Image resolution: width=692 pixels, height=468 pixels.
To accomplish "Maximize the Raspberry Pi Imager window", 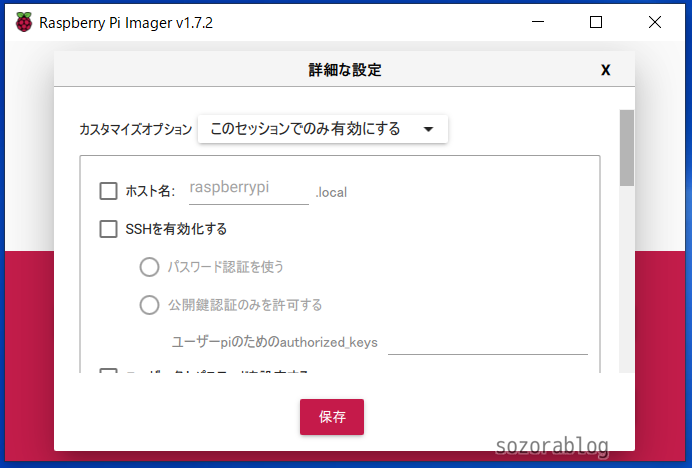I will tap(596, 22).
